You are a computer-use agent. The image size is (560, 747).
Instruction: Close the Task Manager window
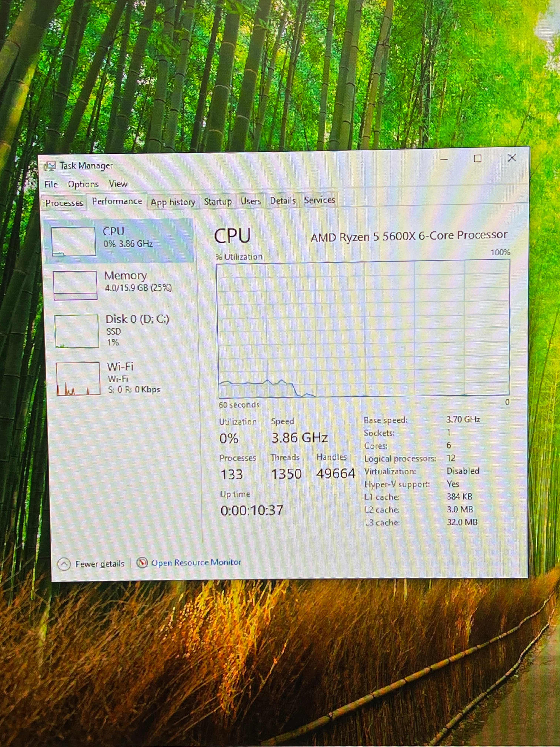[512, 158]
